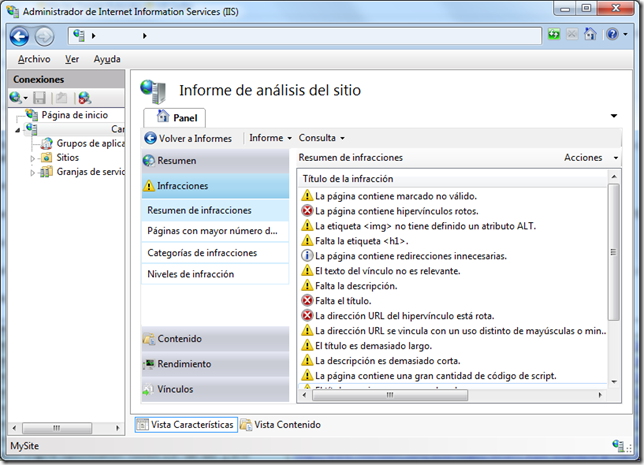The image size is (644, 465).
Task: Click error icon for 'hipervínculos rotos' row
Action: tap(307, 211)
